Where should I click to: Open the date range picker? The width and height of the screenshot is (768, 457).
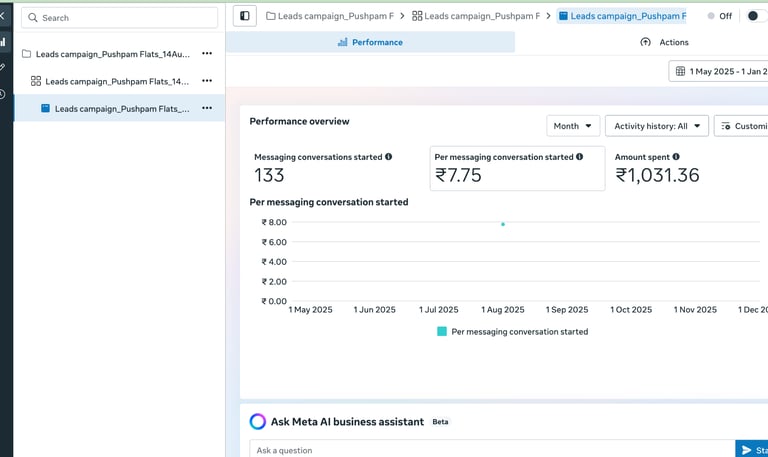coord(720,71)
